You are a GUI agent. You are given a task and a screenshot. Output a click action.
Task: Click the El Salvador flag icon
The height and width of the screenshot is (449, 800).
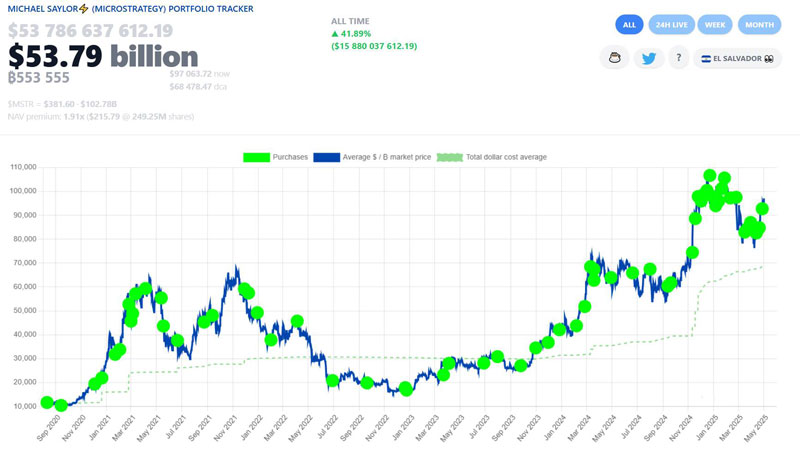click(x=706, y=59)
